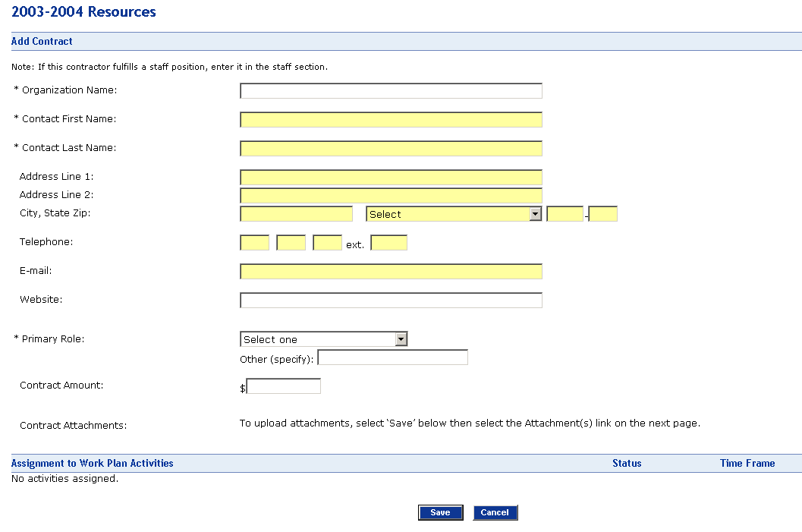The width and height of the screenshot is (802, 532).
Task: Click the third Telephone number box
Action: [x=327, y=243]
